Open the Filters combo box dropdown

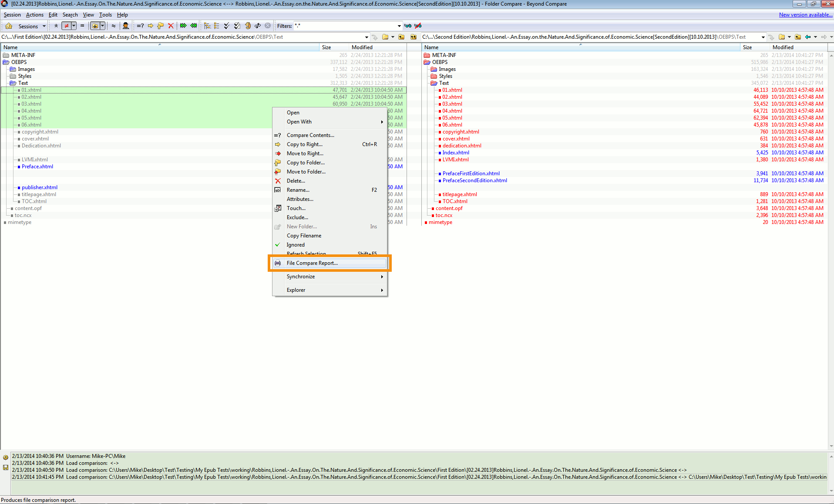click(x=399, y=26)
